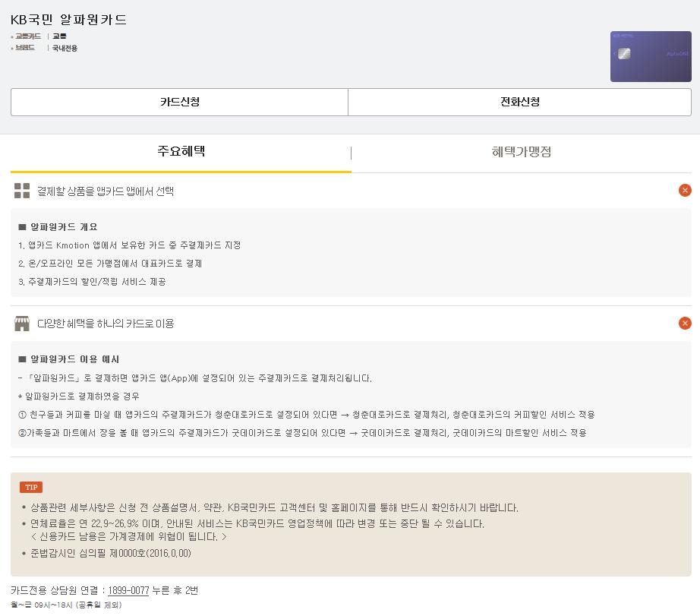Click the 카드신청 button

click(x=179, y=102)
